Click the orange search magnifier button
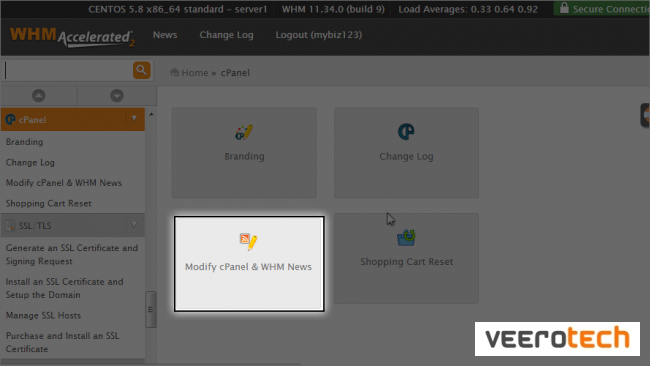Image resolution: width=650 pixels, height=366 pixels. pyautogui.click(x=141, y=70)
